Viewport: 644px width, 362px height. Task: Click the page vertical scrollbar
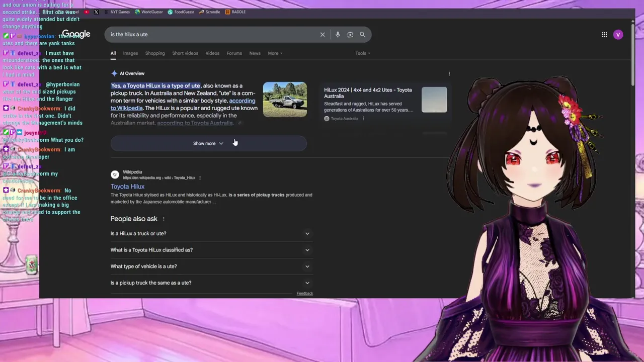633,55
